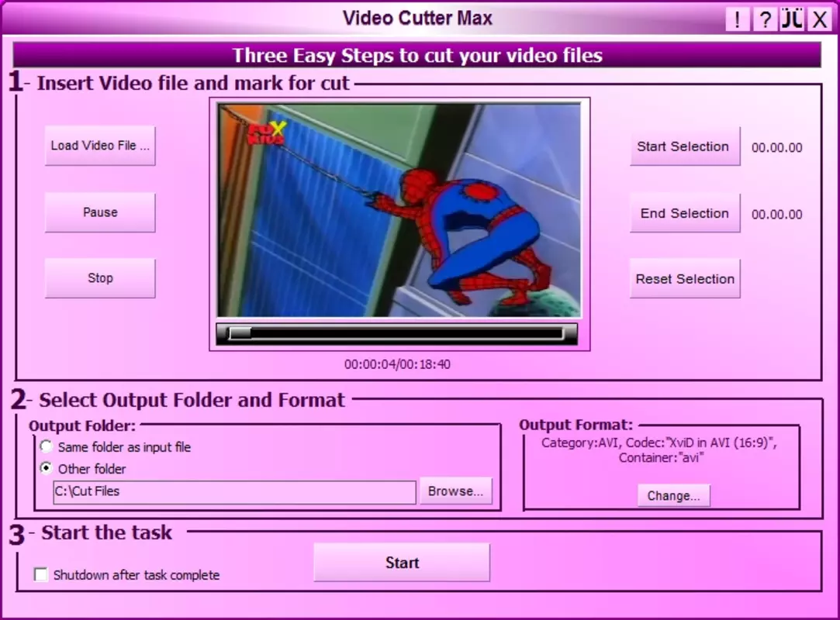The width and height of the screenshot is (840, 620).
Task: Click the video seek slider thumb
Action: pos(240,333)
